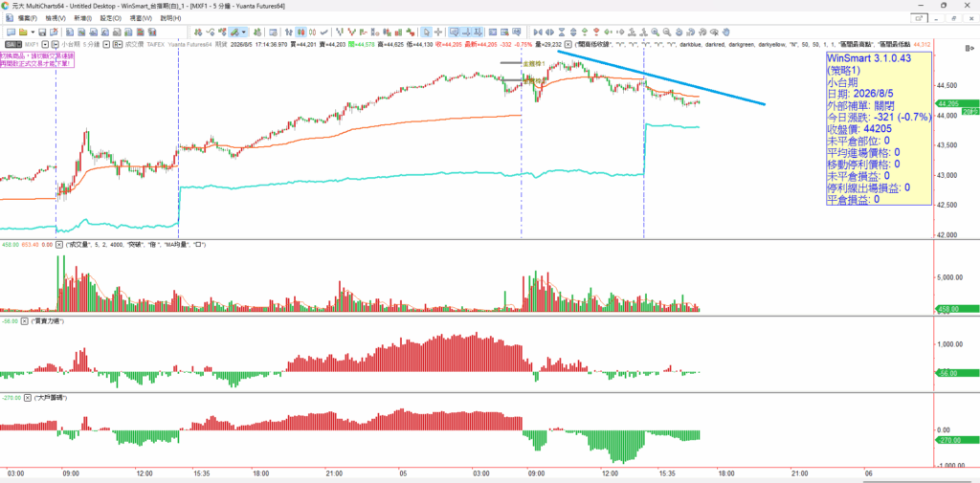Select the crosshair cursor tool

click(x=438, y=32)
